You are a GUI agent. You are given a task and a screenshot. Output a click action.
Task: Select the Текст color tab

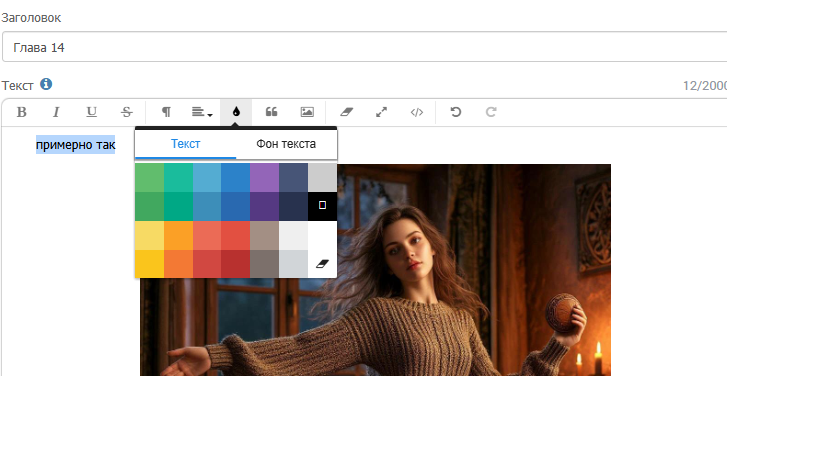click(185, 144)
